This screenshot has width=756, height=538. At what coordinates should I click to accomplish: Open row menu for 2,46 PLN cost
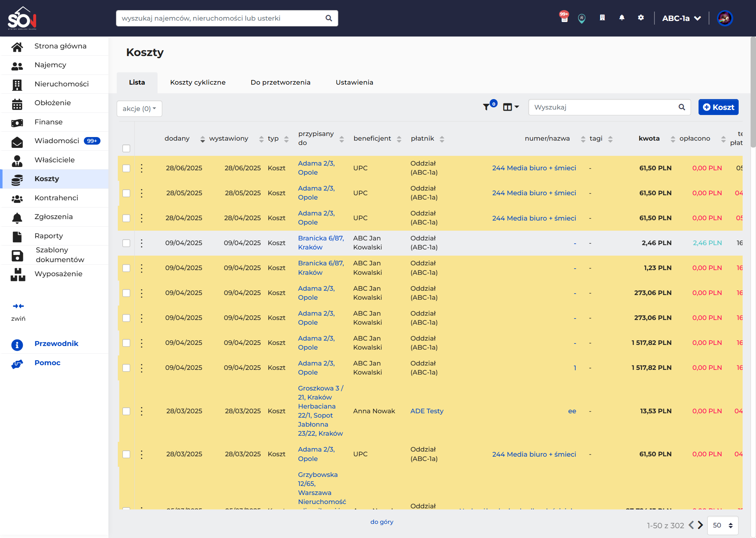click(142, 243)
